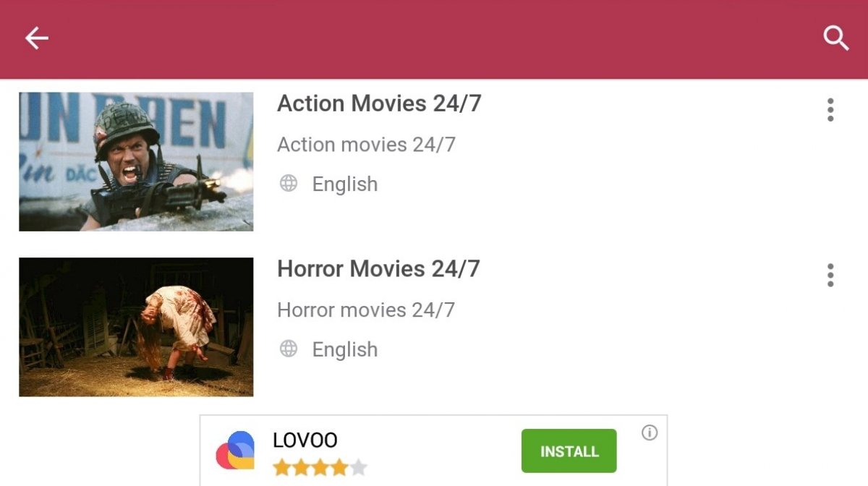The image size is (868, 486).
Task: Open the Horror Movies 24/7 thumbnail
Action: coord(136,328)
